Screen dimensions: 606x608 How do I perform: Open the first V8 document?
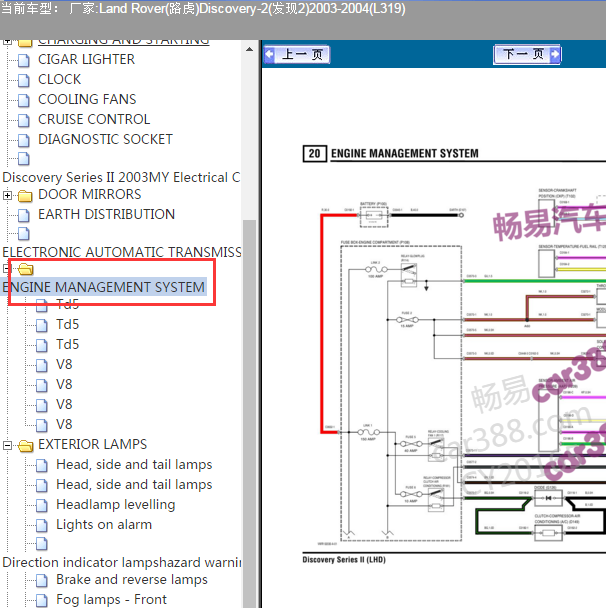64,364
